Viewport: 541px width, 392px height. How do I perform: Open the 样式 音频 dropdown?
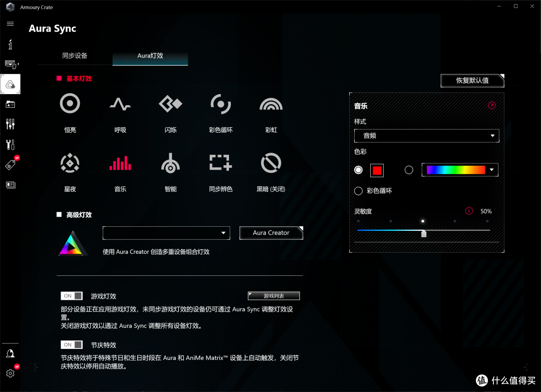(x=426, y=136)
